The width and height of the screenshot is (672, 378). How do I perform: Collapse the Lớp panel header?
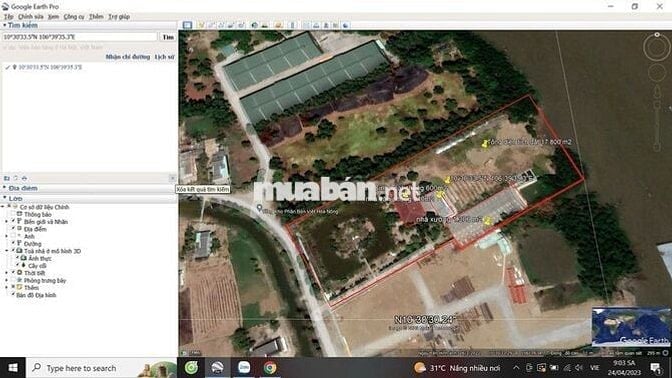point(5,198)
